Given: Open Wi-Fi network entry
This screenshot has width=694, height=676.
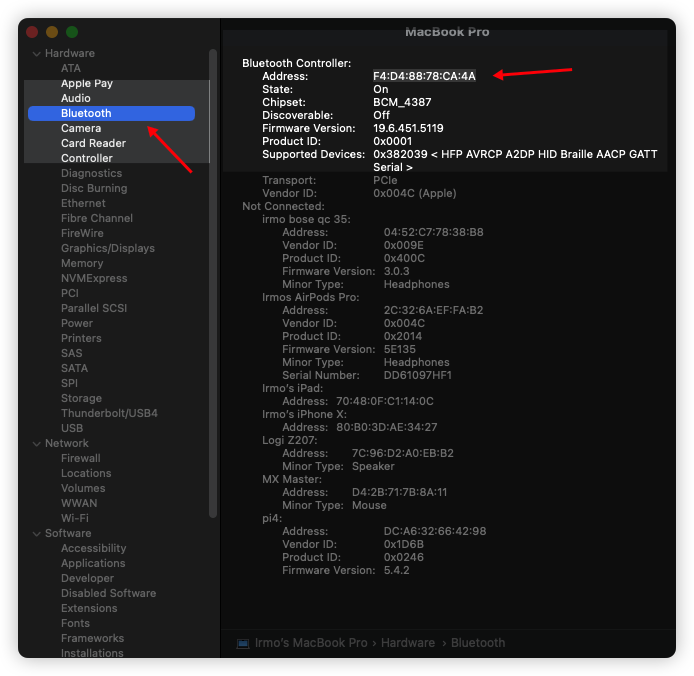Looking at the screenshot, I should tap(75, 518).
